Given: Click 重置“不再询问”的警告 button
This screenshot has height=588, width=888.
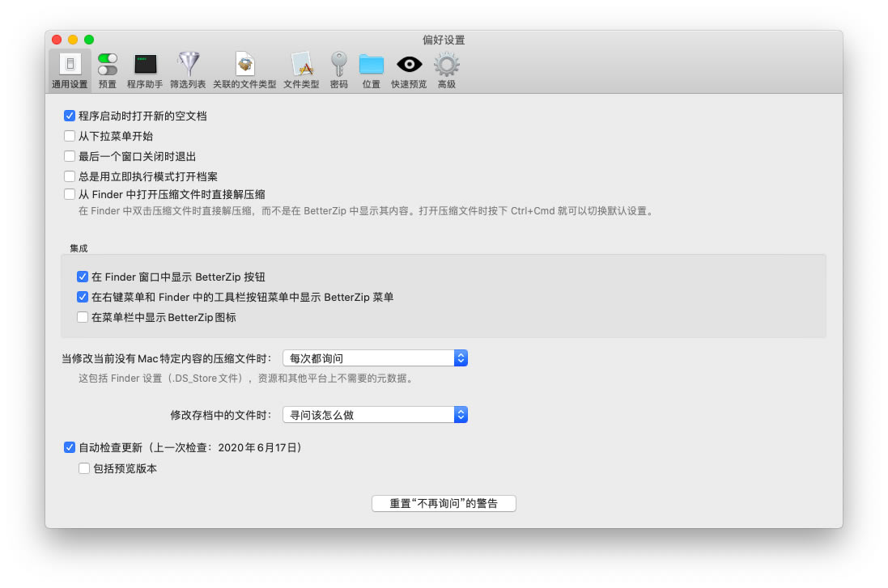Looking at the screenshot, I should pyautogui.click(x=444, y=503).
